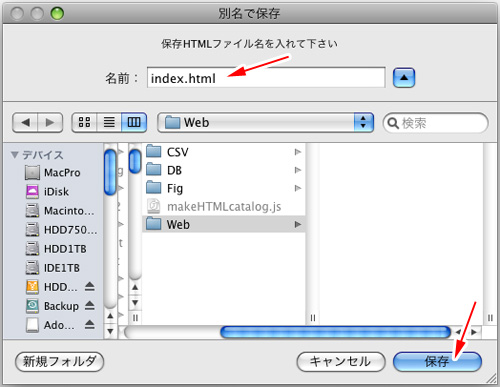
Task: Click the makeHTMLcatalog.js script file icon
Action: point(154,206)
